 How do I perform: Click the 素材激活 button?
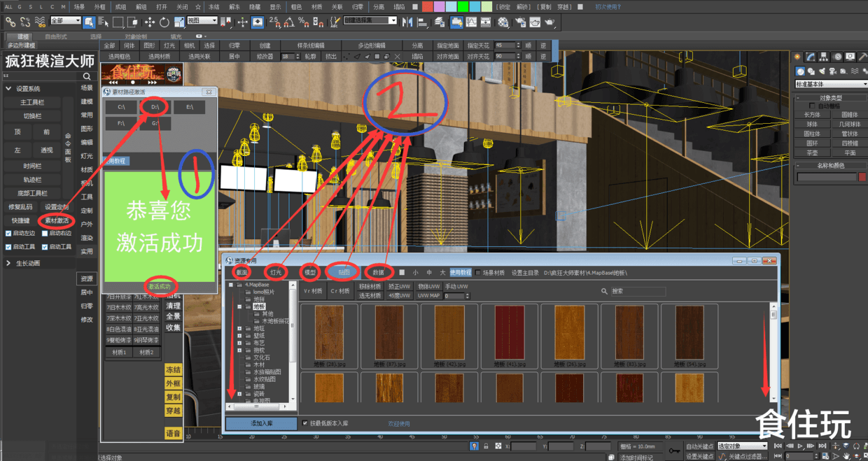[57, 220]
